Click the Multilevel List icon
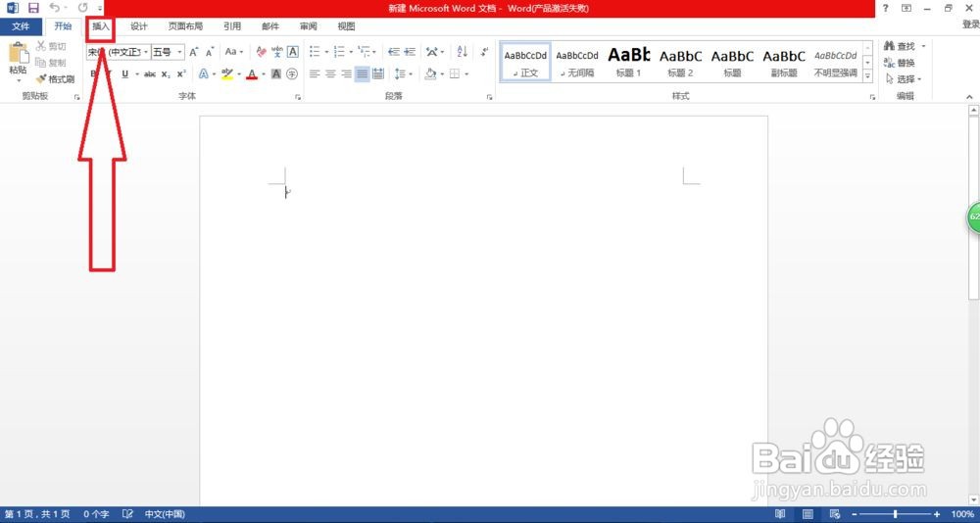Image resolution: width=980 pixels, height=523 pixels. [364, 52]
